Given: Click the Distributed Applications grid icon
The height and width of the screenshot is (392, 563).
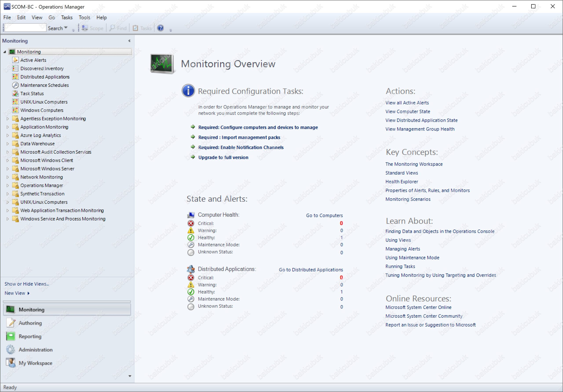Looking at the screenshot, I should [15, 77].
